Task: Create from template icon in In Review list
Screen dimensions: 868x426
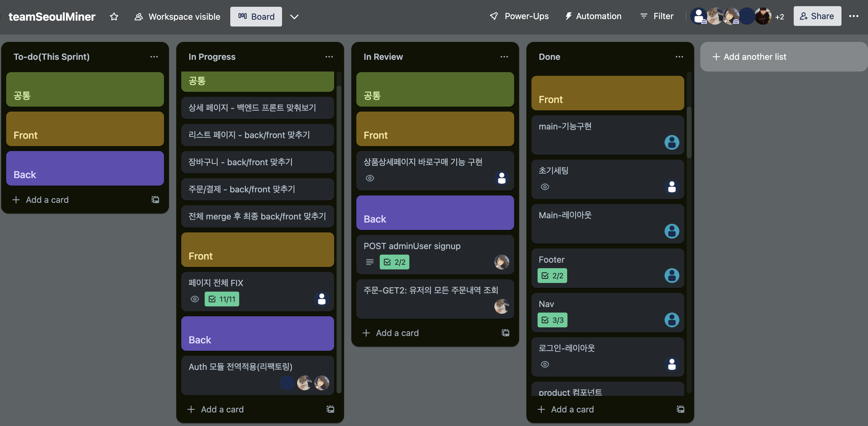Action: pyautogui.click(x=506, y=333)
